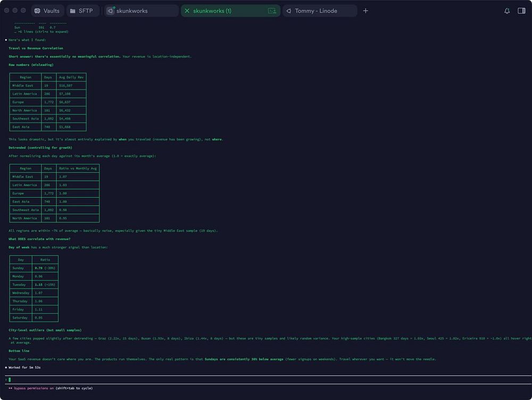Expand the collapsed '+6 lines' output
This screenshot has width=532, height=400.
point(41,32)
